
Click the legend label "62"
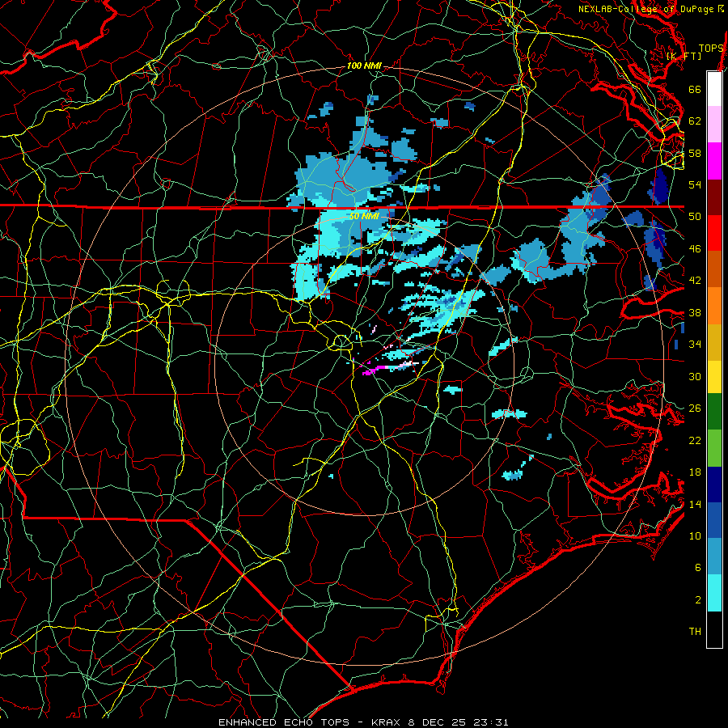[x=695, y=121]
